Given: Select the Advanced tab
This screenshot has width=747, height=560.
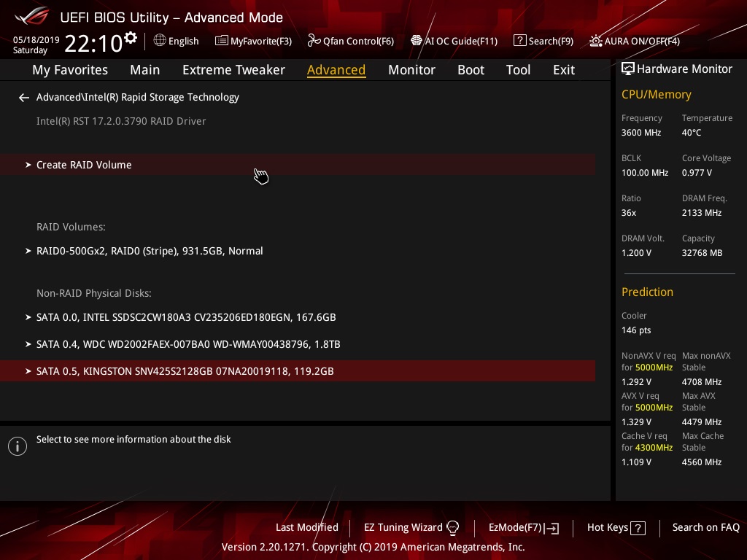Looking at the screenshot, I should [336, 70].
